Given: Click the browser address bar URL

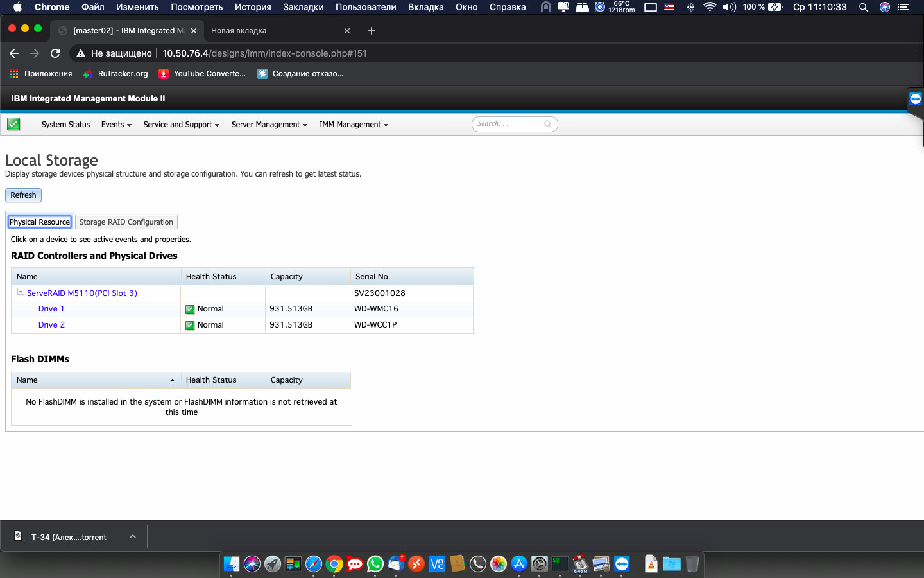Looking at the screenshot, I should click(264, 53).
